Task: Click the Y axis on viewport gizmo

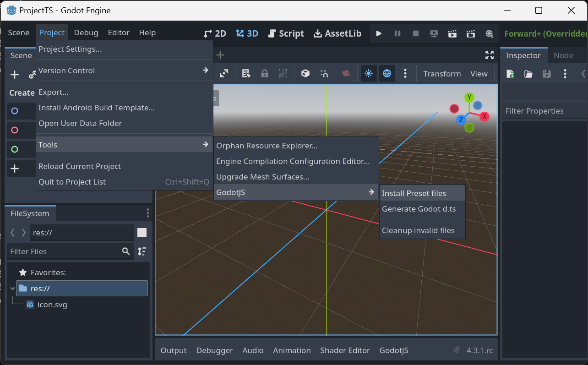Action: click(469, 97)
